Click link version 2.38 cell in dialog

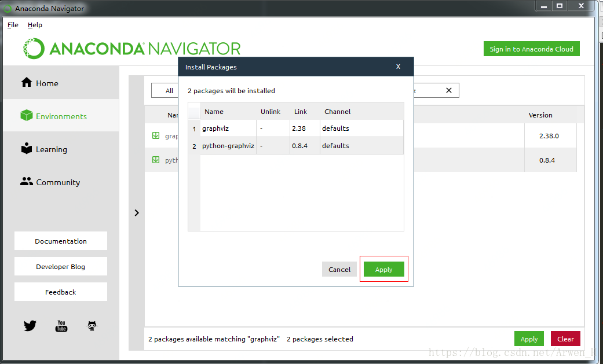click(305, 128)
